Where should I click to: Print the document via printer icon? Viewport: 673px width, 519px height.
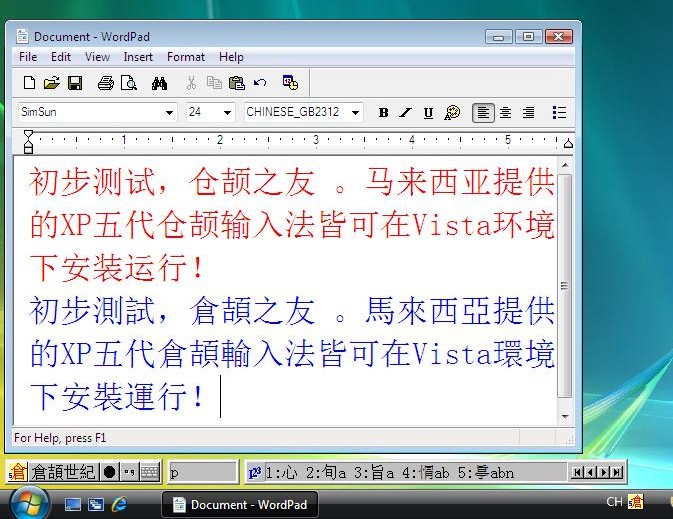tap(106, 83)
